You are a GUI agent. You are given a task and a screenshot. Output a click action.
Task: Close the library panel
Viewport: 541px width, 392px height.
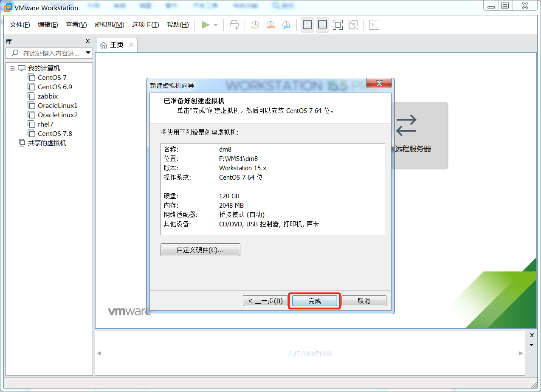point(88,41)
